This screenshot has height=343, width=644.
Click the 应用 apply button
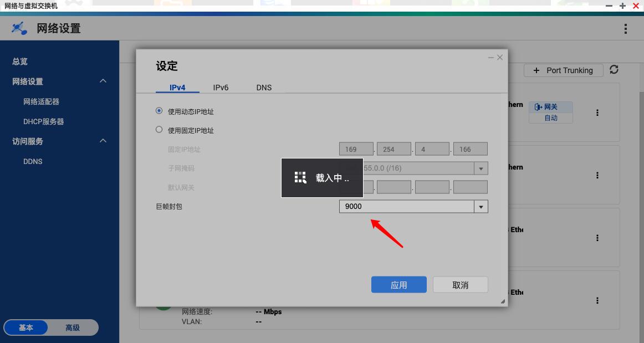tap(398, 284)
